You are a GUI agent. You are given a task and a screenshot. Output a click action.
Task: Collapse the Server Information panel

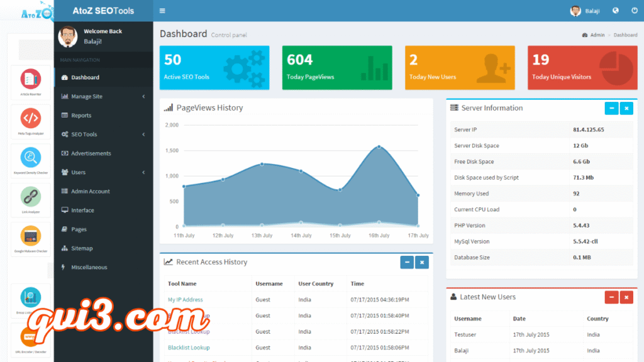coord(611,108)
